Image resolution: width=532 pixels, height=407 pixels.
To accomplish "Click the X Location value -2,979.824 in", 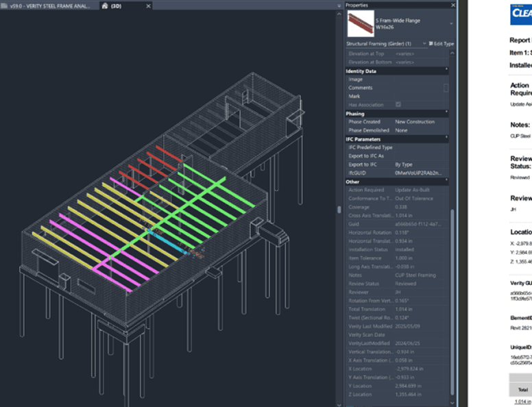I will (x=409, y=369).
